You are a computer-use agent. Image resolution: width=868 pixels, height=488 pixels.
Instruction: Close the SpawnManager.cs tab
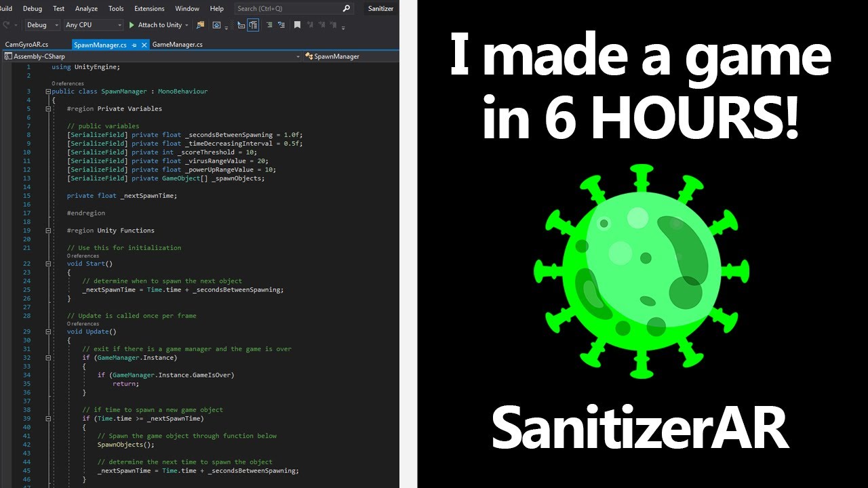pos(144,45)
